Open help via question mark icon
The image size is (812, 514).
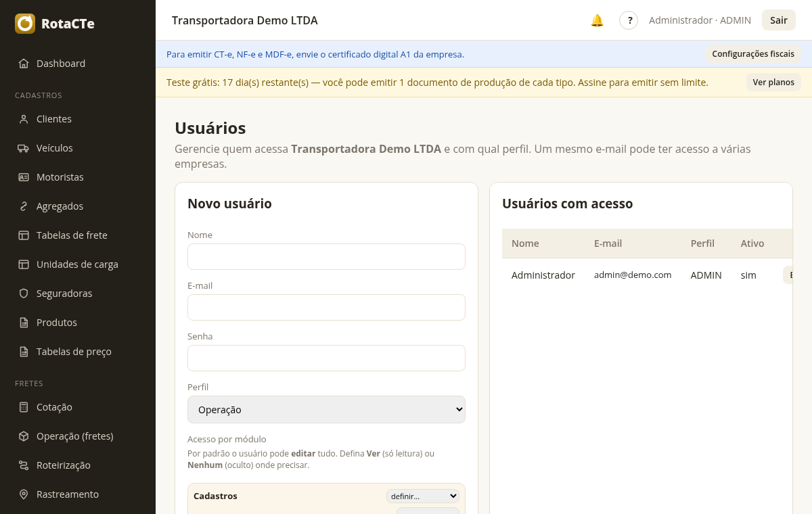click(629, 20)
